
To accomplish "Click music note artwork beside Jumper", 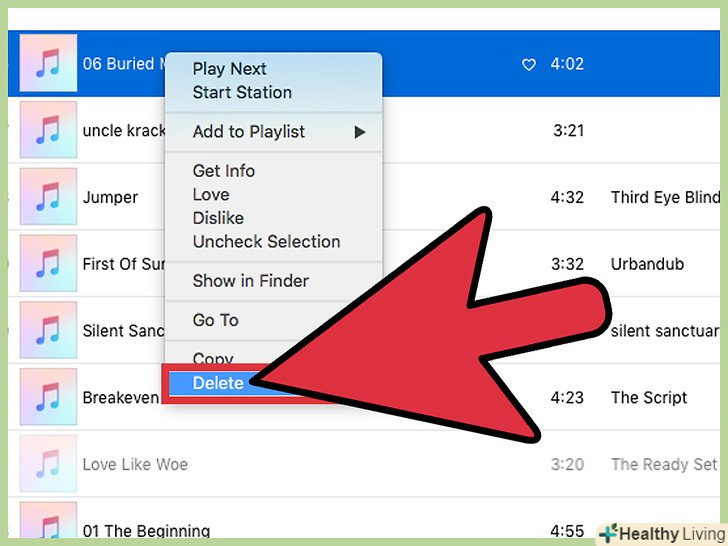I will pyautogui.click(x=48, y=197).
